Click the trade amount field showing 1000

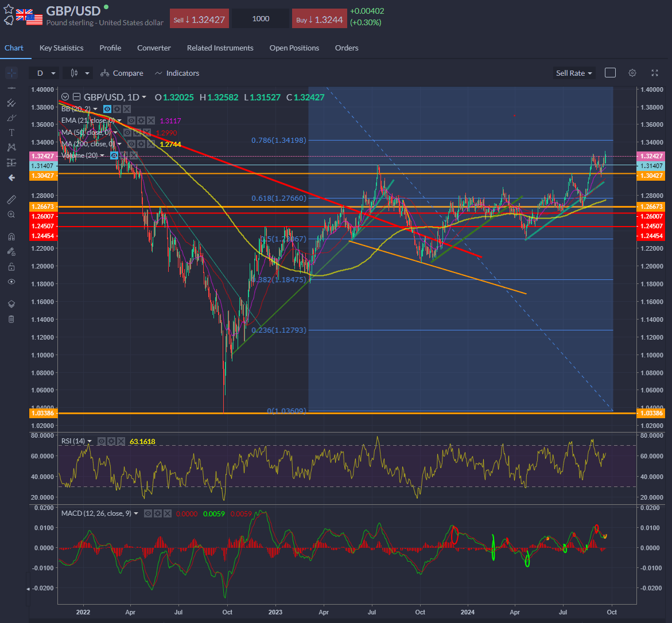click(x=261, y=19)
